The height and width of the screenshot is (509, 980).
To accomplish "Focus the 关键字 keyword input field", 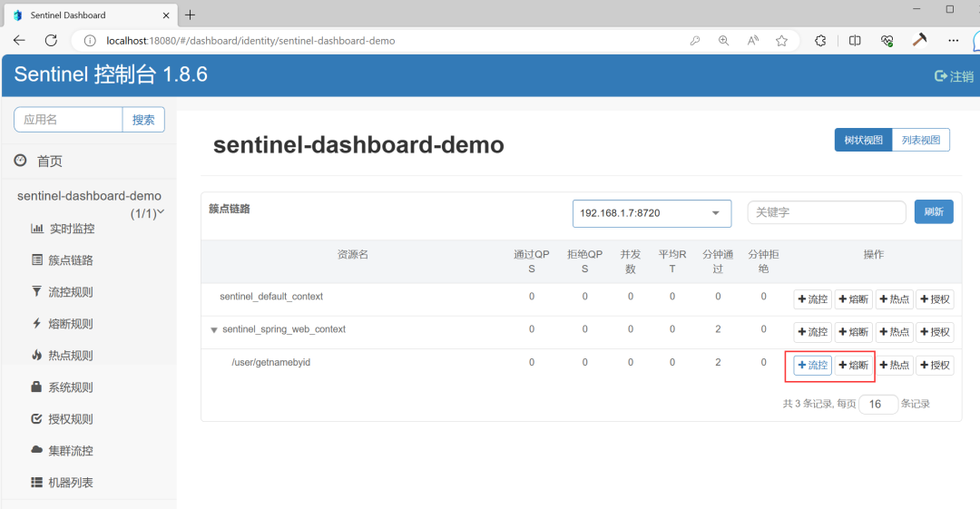I will pyautogui.click(x=827, y=212).
